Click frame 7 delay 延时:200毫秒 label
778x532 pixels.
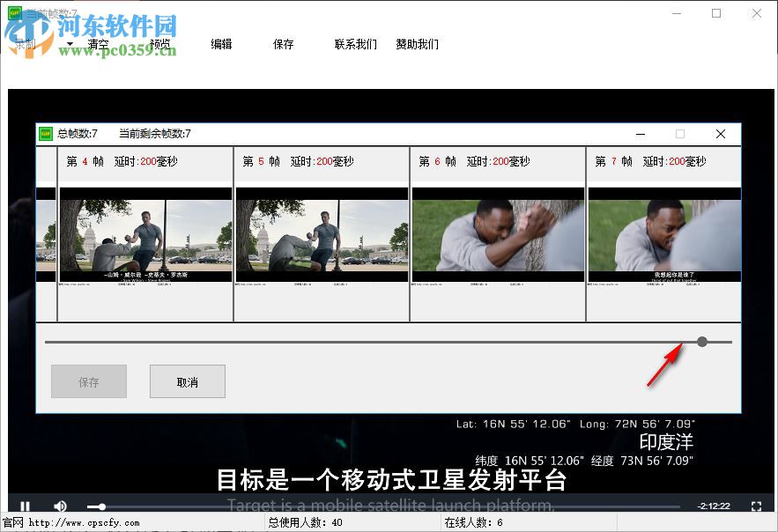point(674,161)
